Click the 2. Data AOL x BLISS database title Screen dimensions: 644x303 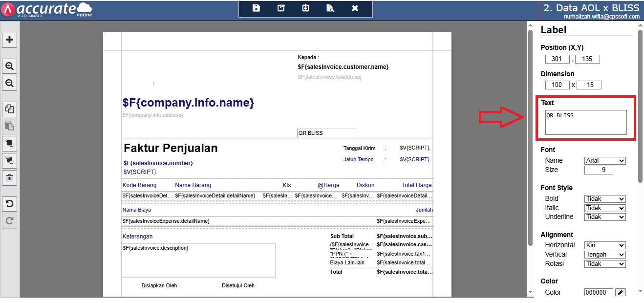591,7
